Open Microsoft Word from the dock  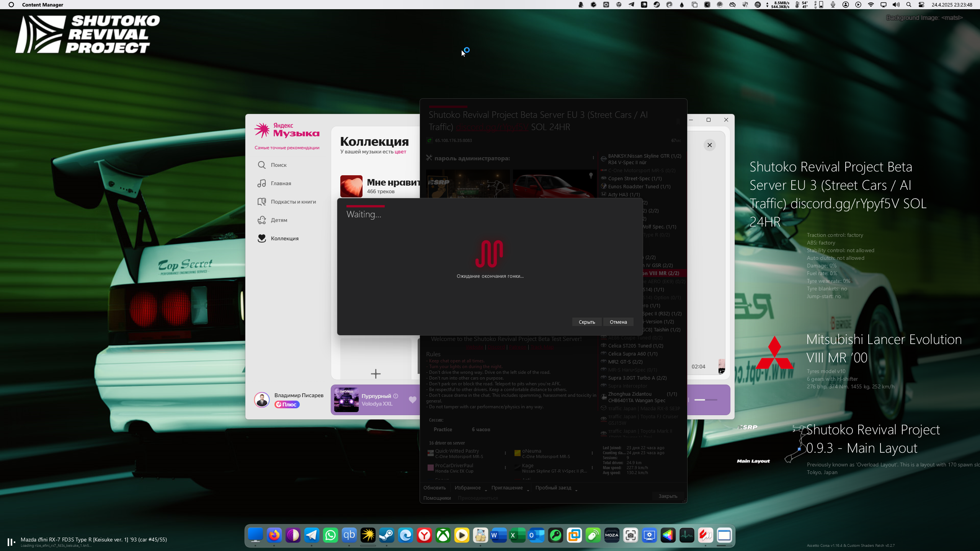point(499,535)
